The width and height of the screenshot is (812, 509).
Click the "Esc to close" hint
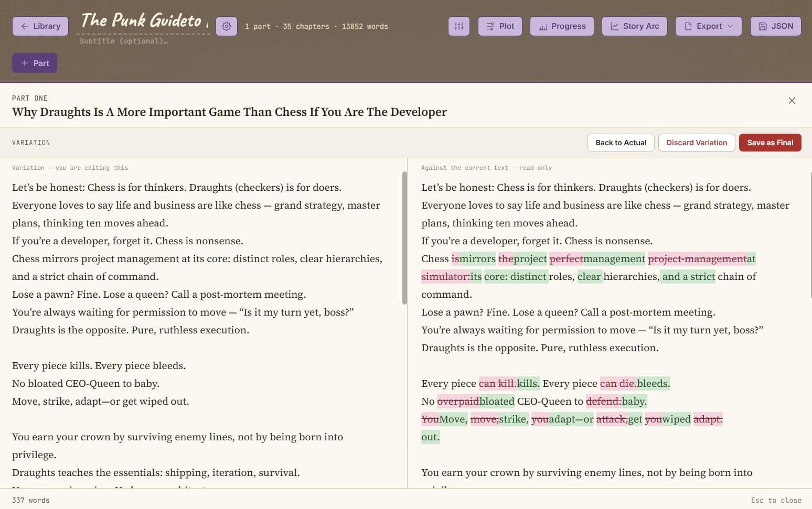click(x=776, y=500)
